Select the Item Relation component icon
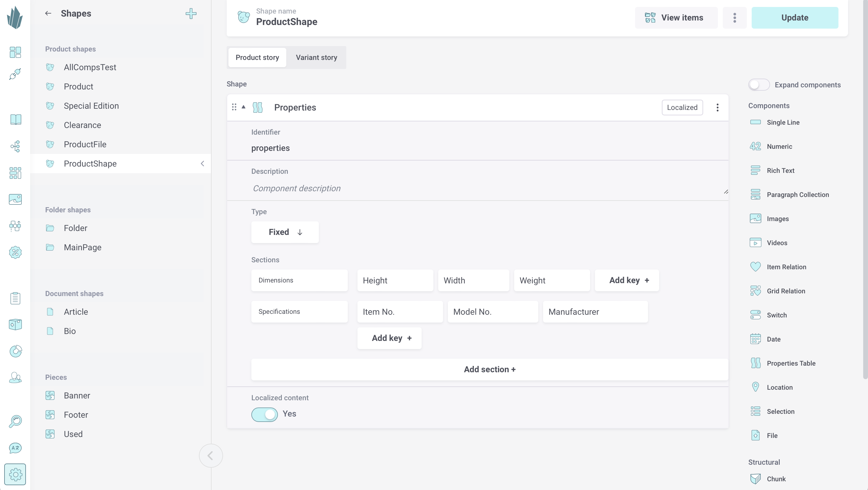This screenshot has width=868, height=490. tap(755, 267)
